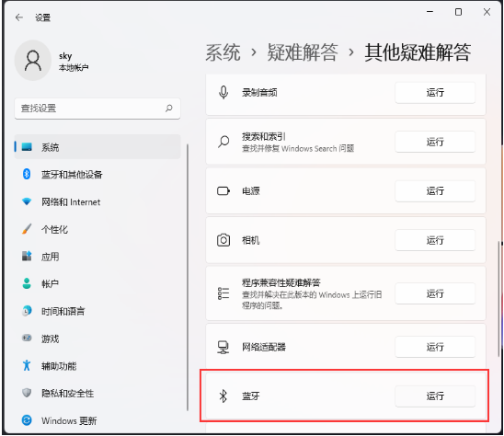Screen dimensions: 504x436
Task: Focus the 查找设置 search field
Action: click(x=97, y=109)
